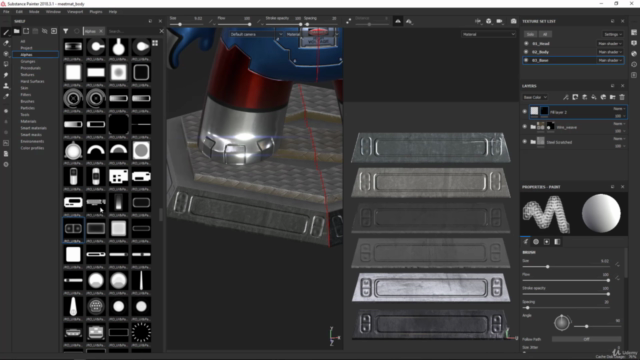The image size is (640, 360).
Task: Open Main shader dropdown for 03_Base
Action: point(610,60)
